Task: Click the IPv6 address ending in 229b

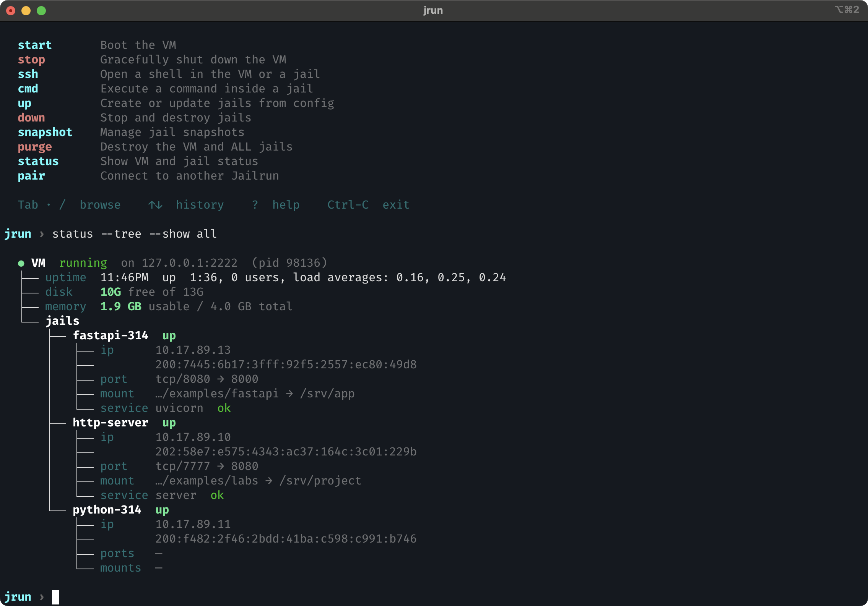Action: 286,452
